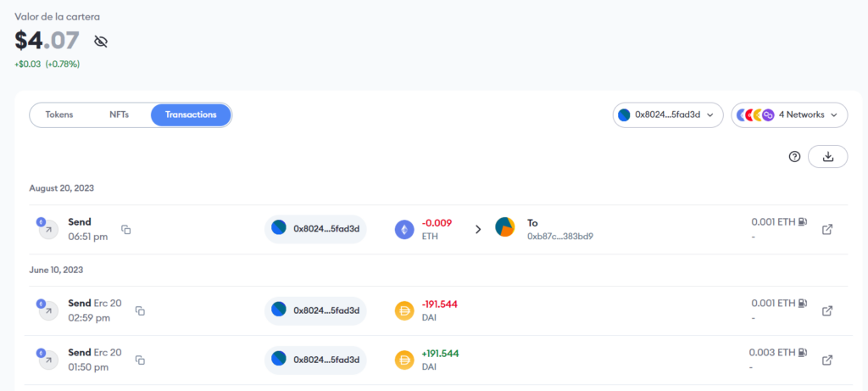The height and width of the screenshot is (391, 868).
Task: Click the gas pump icon in August 20 row
Action: (802, 221)
